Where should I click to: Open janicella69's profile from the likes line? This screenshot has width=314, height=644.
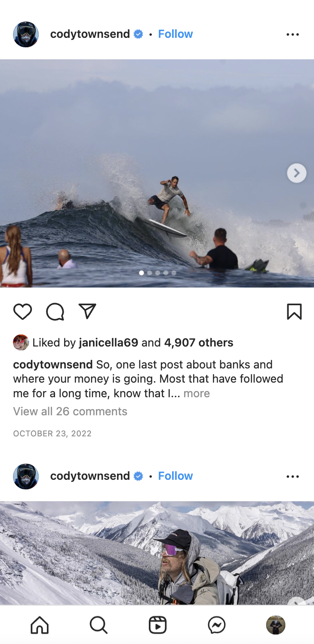(108, 343)
